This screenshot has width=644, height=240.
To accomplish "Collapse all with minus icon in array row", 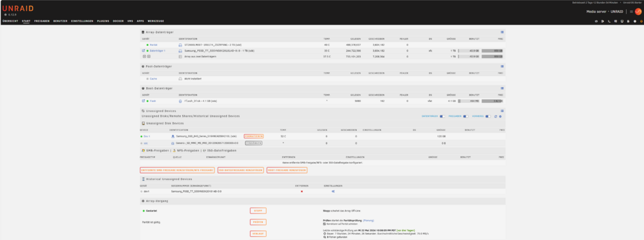I will click(149, 56).
